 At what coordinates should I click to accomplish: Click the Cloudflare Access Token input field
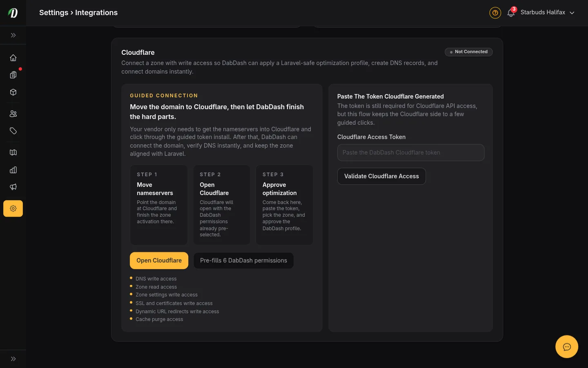click(x=411, y=153)
